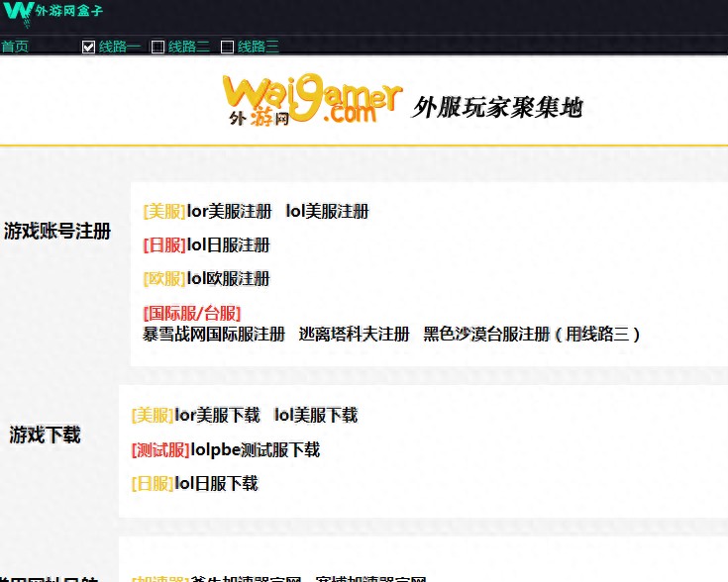Click the Waigamer.com banner logo
The image size is (728, 582).
[312, 100]
